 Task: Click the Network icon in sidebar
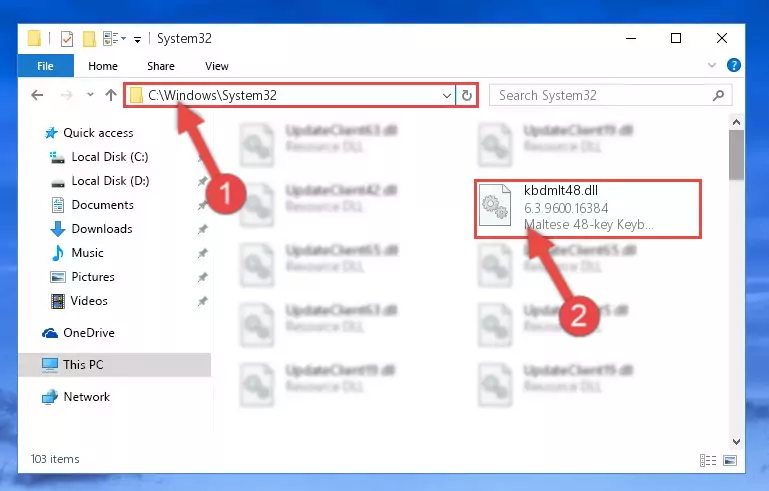[x=50, y=397]
